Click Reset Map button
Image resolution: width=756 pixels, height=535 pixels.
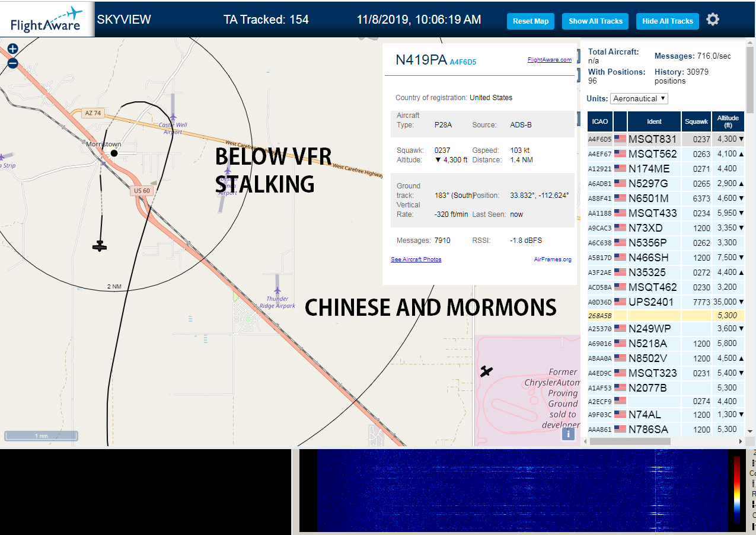pyautogui.click(x=531, y=21)
